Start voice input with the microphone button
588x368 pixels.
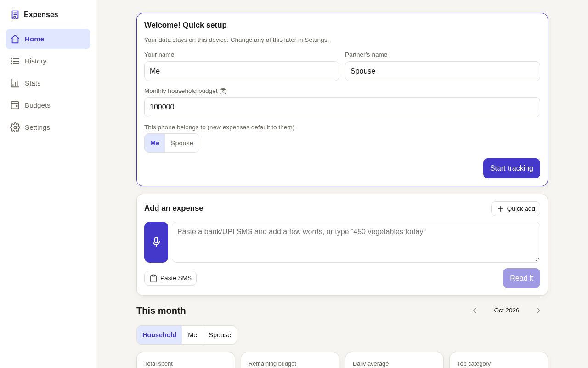click(156, 242)
